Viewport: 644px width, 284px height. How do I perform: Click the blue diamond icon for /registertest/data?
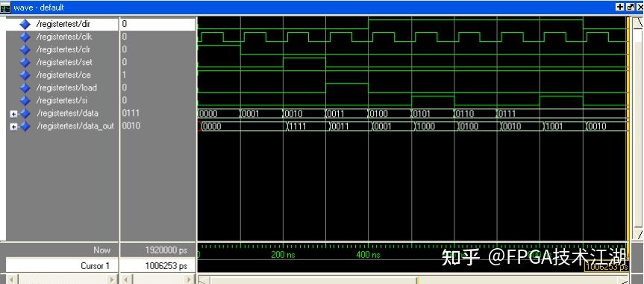pyautogui.click(x=25, y=113)
